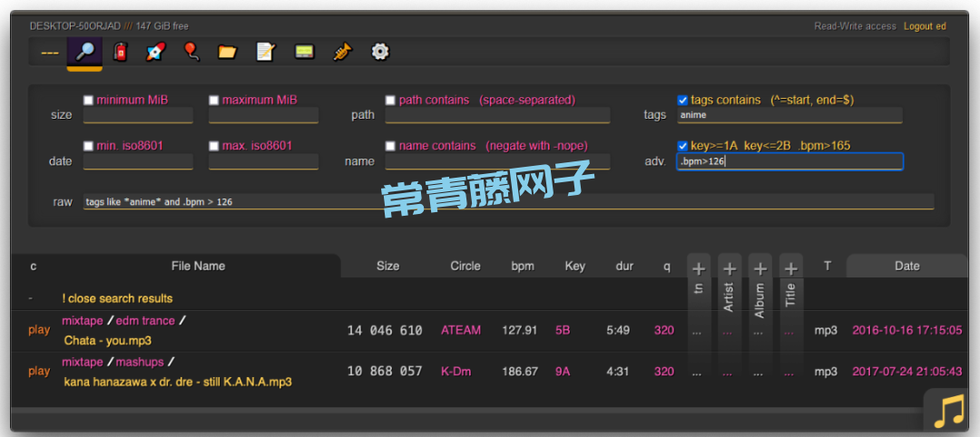
Task: Open the magnifying glass search tab
Action: pos(84,53)
